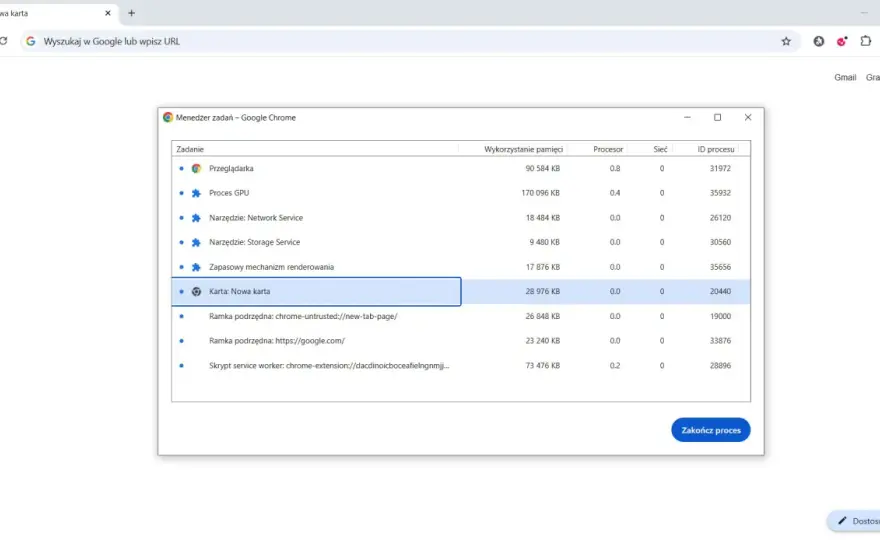Click memory value 90 584 KB
The width and height of the screenshot is (880, 540).
[x=543, y=168]
